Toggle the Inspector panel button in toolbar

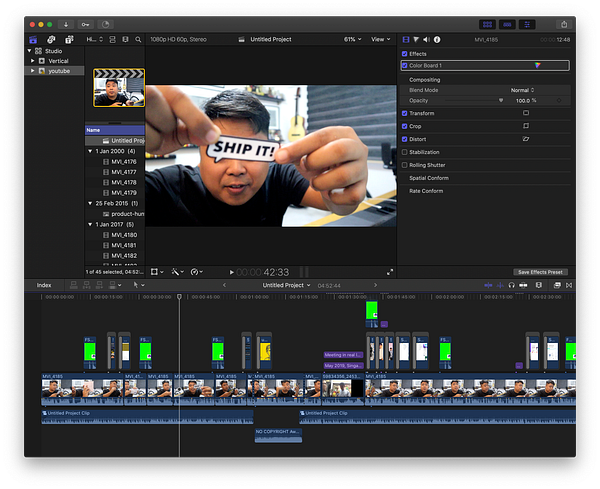pos(527,24)
